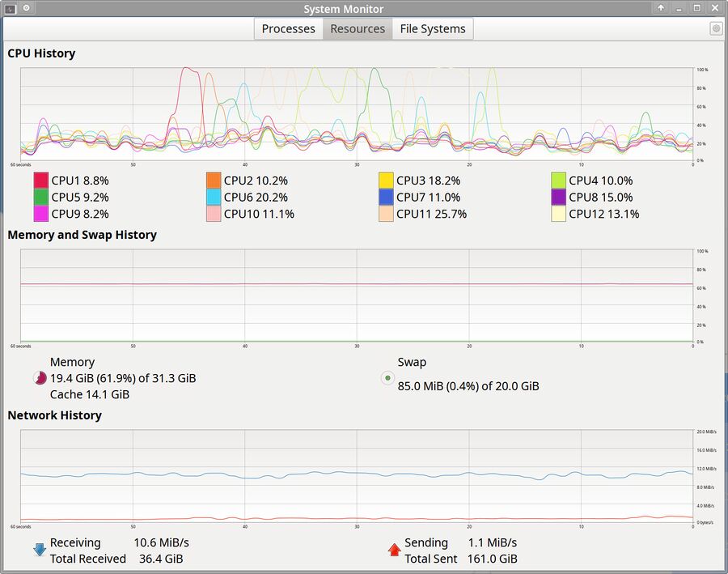Select the Resources tab

pos(358,28)
